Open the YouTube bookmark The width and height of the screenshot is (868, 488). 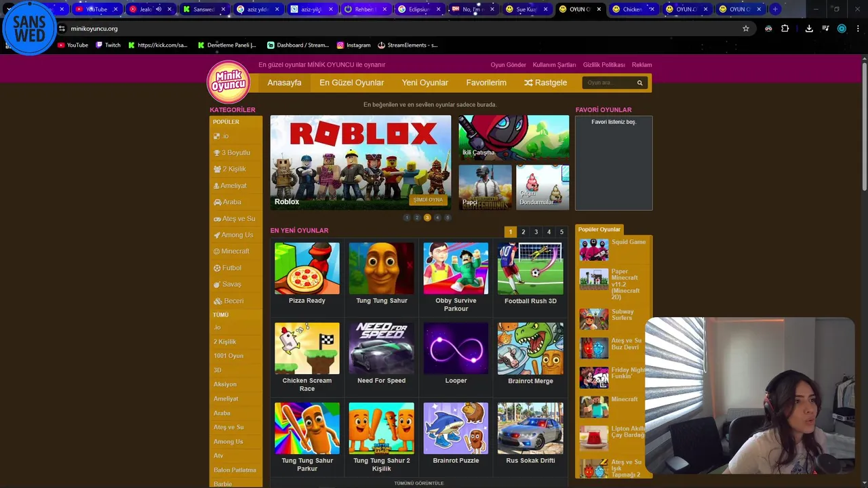73,45
